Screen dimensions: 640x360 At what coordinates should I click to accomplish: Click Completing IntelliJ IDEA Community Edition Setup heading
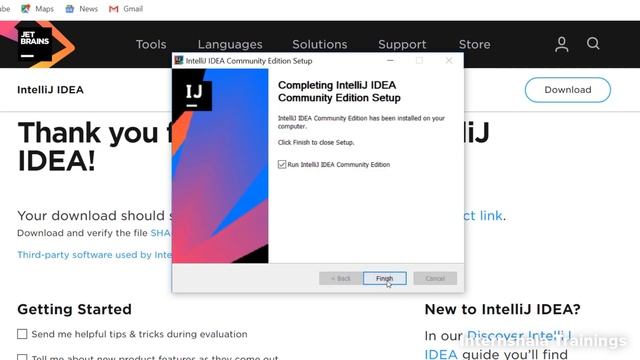coord(339,91)
